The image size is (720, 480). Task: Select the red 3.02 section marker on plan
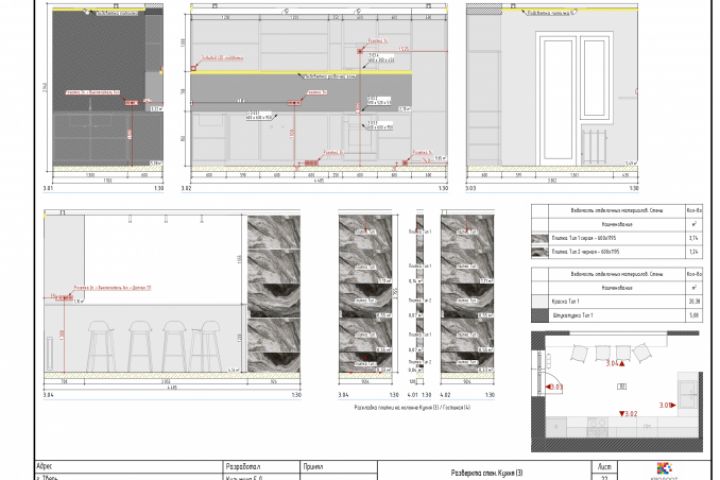[x=628, y=414]
